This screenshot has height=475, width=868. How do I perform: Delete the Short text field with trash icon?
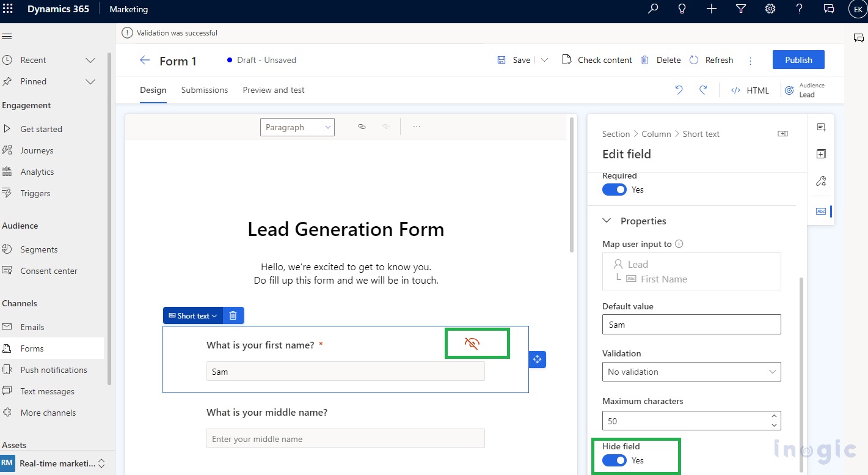pos(233,315)
